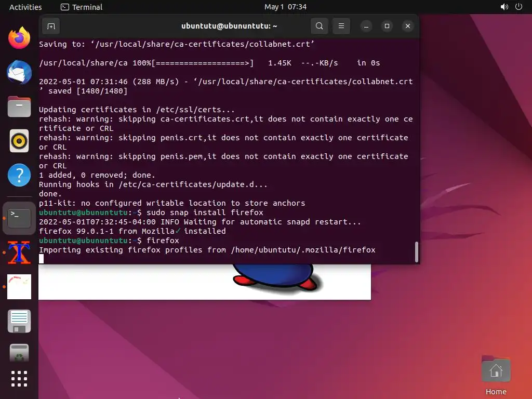Image resolution: width=532 pixels, height=399 pixels.
Task: Minimize the terminal window
Action: tap(366, 26)
